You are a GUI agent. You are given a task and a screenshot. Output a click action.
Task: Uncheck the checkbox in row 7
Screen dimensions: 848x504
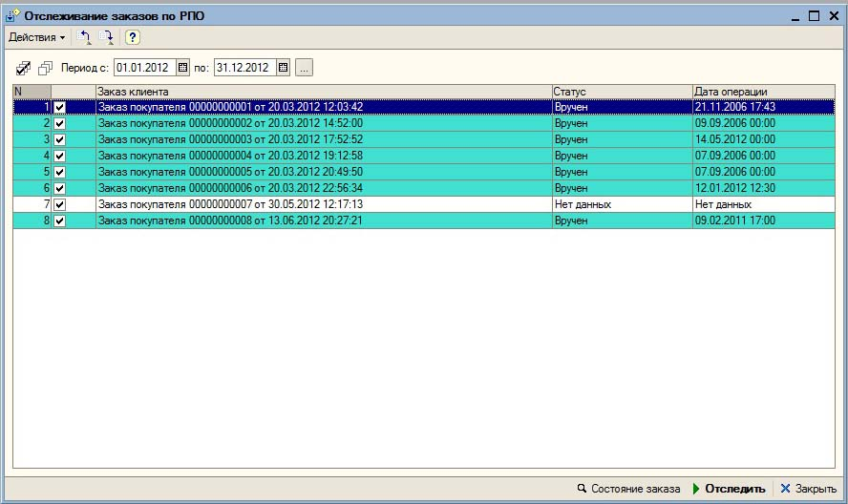click(59, 204)
